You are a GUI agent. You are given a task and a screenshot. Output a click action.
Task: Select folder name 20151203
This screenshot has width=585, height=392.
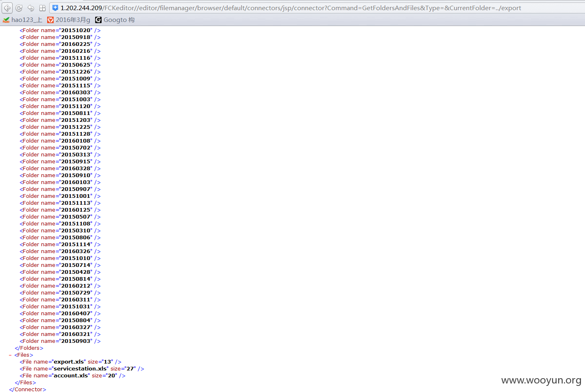pos(76,120)
